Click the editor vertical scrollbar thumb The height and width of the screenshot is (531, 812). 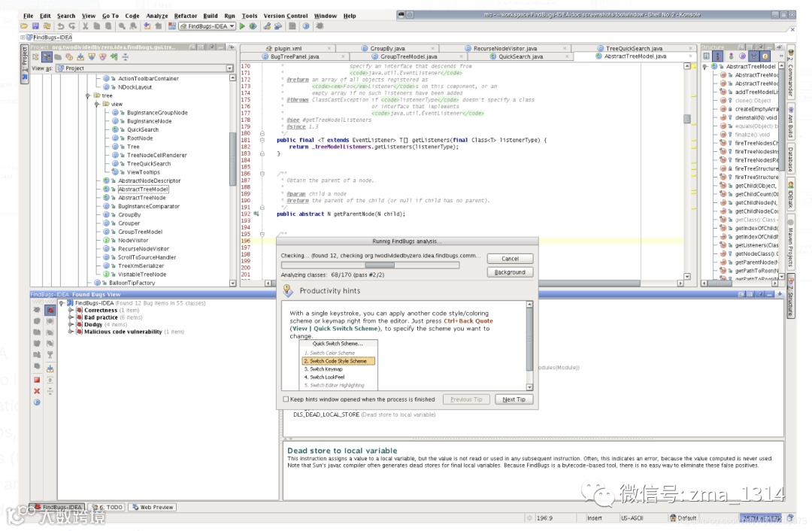tap(687, 119)
